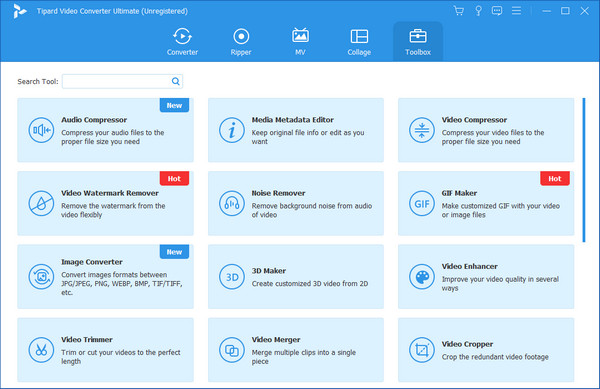600x389 pixels.
Task: Click the Video Merger icon
Action: pos(232,350)
